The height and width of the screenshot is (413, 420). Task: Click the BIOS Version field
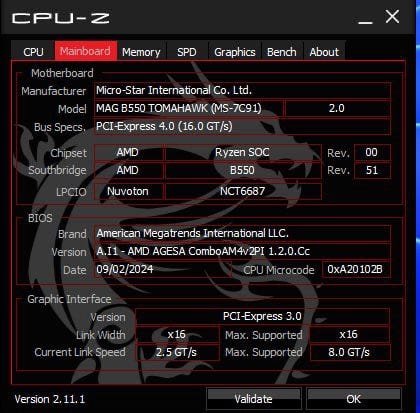[242, 251]
